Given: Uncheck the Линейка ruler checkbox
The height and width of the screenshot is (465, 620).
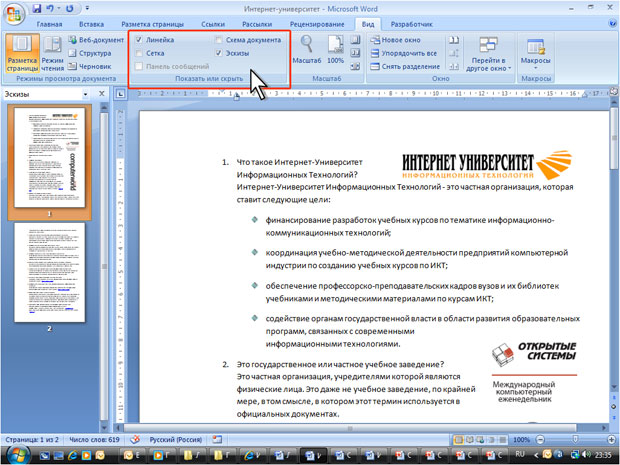Looking at the screenshot, I should tap(139, 40).
